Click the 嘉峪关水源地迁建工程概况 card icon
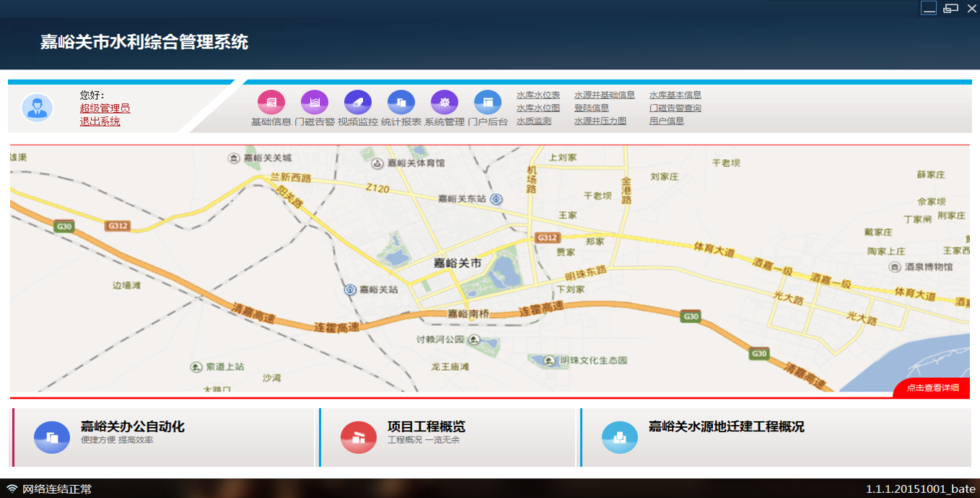The image size is (980, 498). (x=621, y=437)
